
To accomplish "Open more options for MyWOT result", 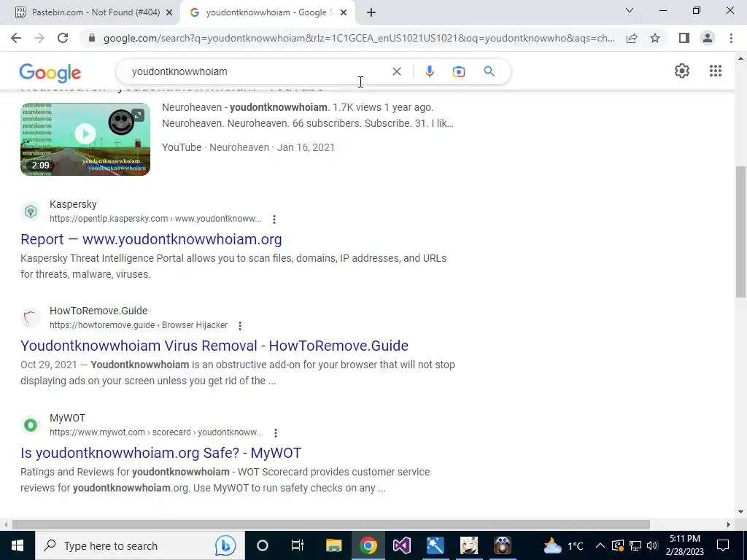I will (275, 433).
